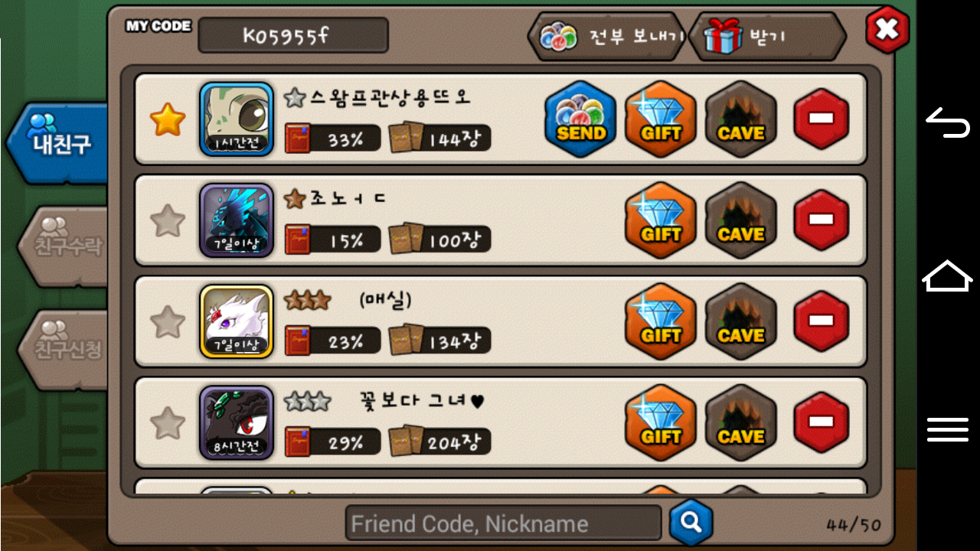Send marbles to the first listed friend
Viewport: 980px width, 551px height.
581,119
